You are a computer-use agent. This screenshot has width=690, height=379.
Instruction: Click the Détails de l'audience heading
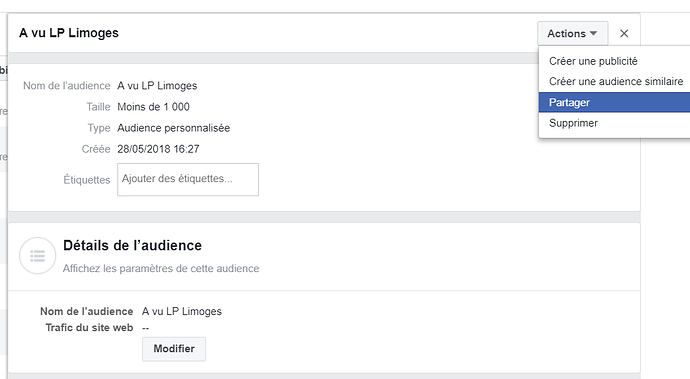tap(132, 245)
